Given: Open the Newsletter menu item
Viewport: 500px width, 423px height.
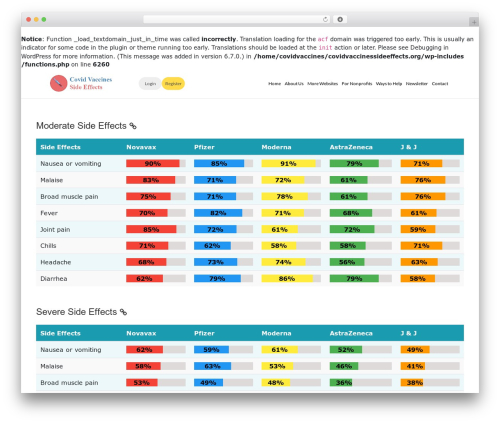Looking at the screenshot, I should [416, 84].
